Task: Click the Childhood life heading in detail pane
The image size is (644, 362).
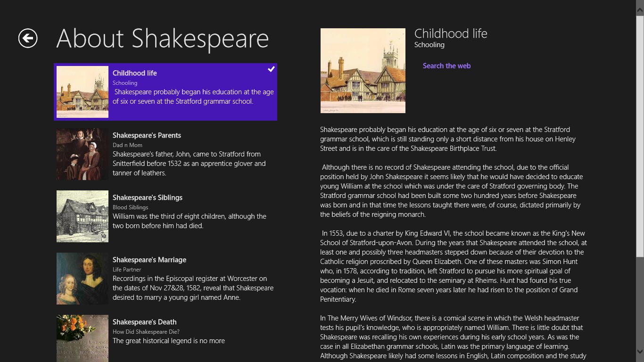Action: [451, 33]
